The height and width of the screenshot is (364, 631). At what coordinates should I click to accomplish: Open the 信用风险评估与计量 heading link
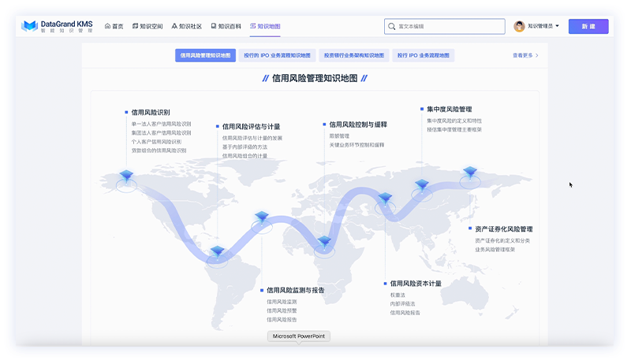click(251, 127)
